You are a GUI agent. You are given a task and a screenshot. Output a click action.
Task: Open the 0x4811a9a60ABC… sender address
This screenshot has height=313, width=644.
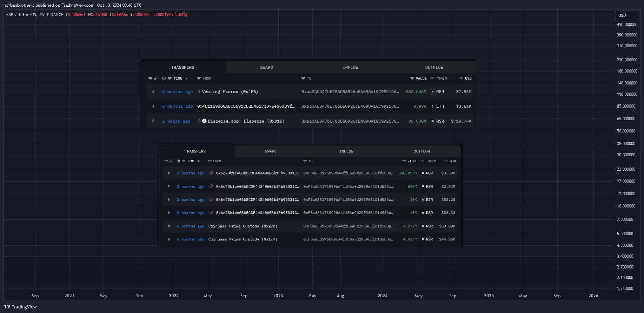pyautogui.click(x=246, y=106)
